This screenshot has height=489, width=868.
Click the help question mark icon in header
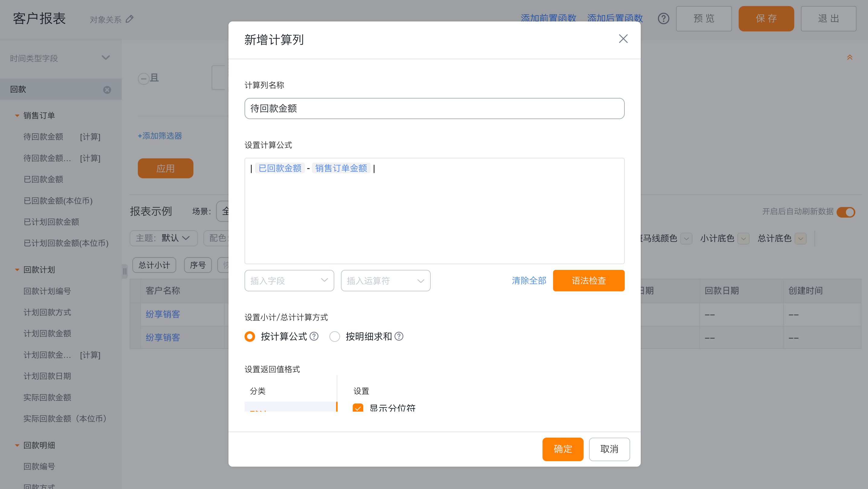point(663,18)
